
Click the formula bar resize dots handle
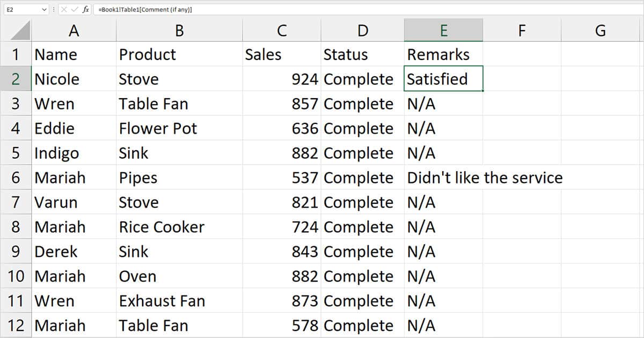(53, 10)
